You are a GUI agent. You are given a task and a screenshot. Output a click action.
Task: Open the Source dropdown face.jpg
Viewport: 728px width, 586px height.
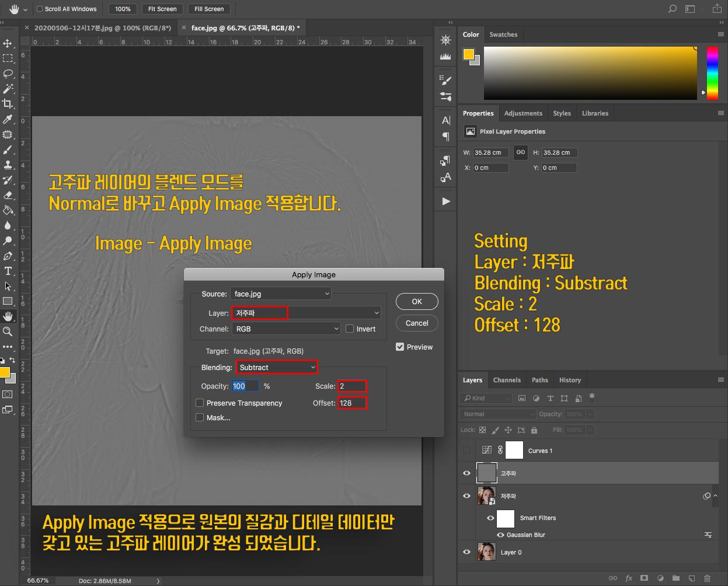[x=281, y=294]
